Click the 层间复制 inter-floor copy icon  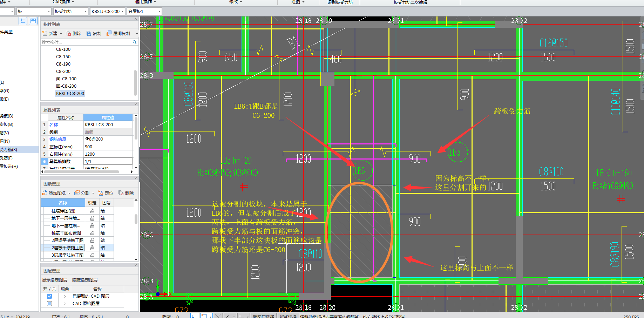tap(109, 33)
